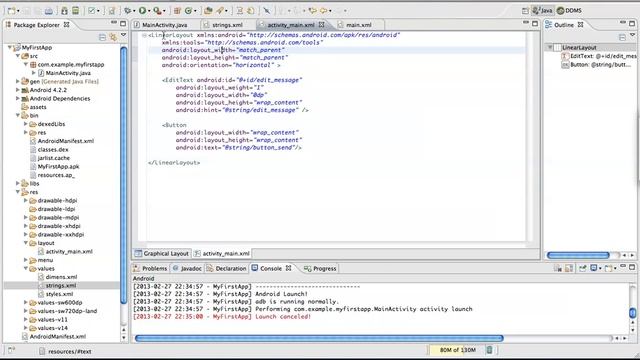Click the Search flashlight toolbar icon
The height and width of the screenshot is (360, 640).
[220, 11]
